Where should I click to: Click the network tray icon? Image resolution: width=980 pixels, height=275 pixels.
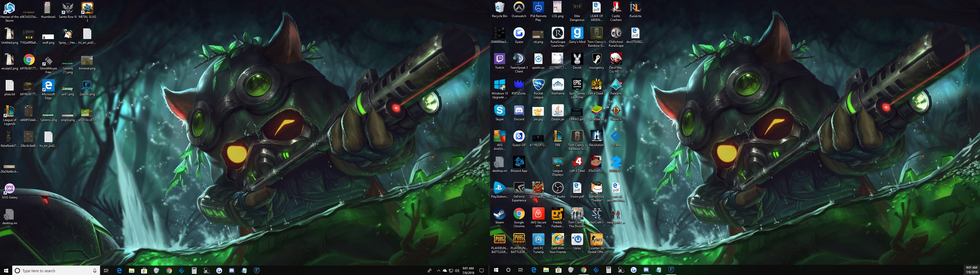(451, 270)
